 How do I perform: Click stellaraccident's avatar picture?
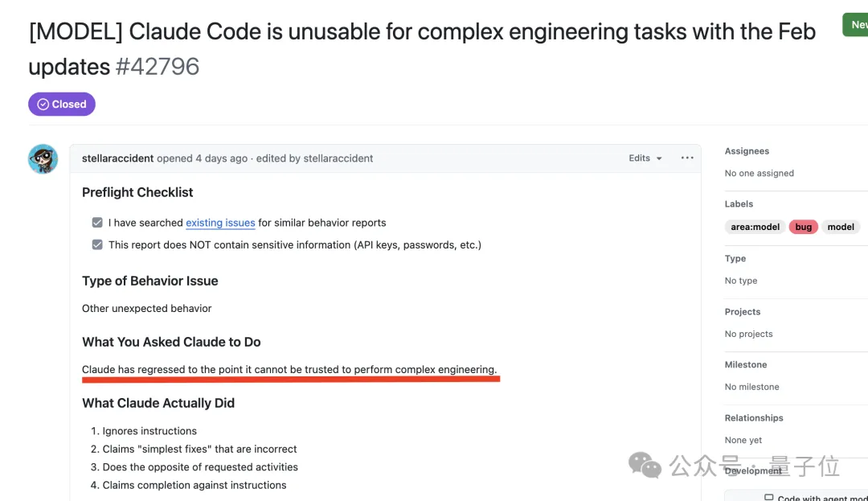pyautogui.click(x=42, y=158)
